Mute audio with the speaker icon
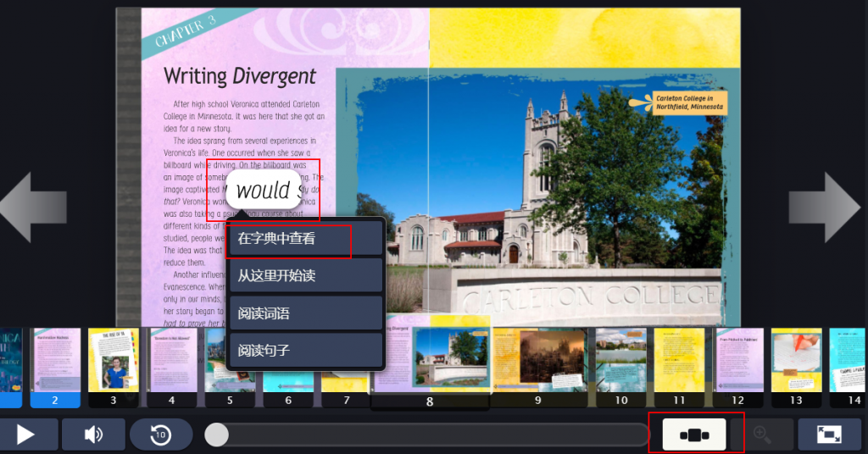The width and height of the screenshot is (868, 454). [93, 435]
